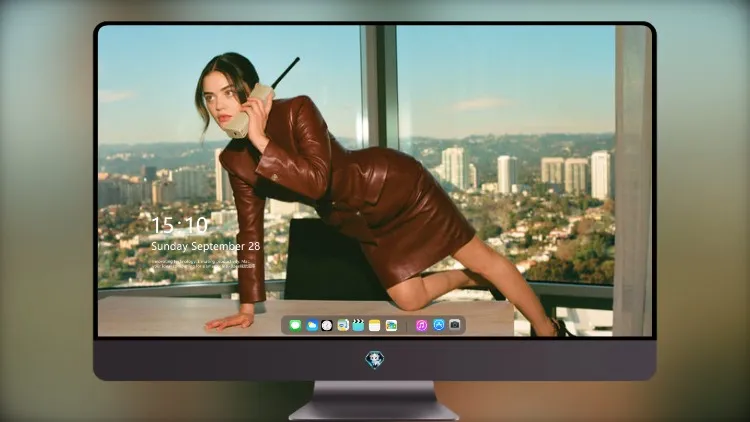Click the empty dock area beside Camera
750x422 pixels.
463,326
